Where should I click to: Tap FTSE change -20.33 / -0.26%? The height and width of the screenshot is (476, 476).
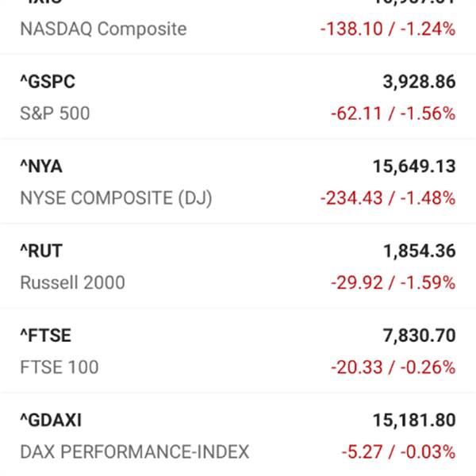tap(393, 367)
